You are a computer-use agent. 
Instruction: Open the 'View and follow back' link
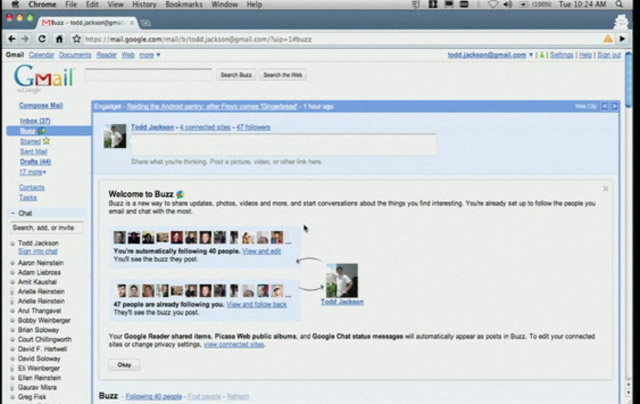pos(257,303)
